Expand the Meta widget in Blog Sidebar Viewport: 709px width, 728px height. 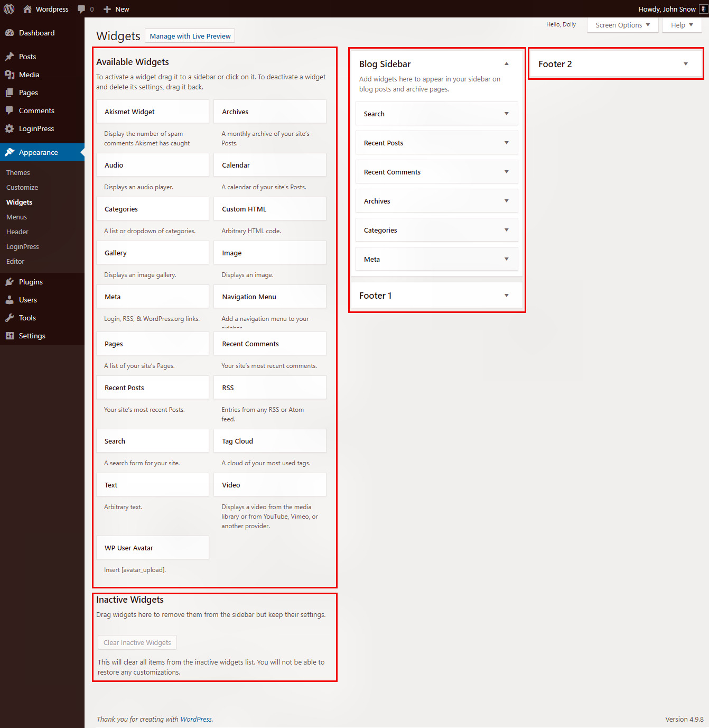pos(506,259)
